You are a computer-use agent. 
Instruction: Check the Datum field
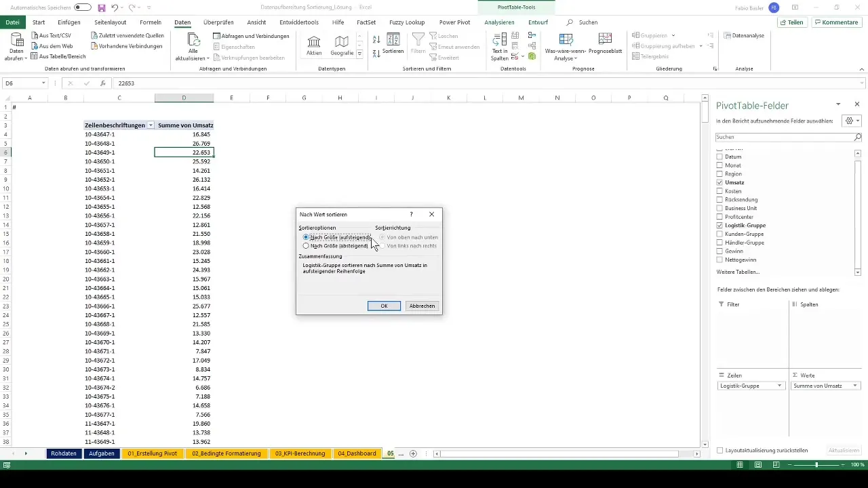pyautogui.click(x=720, y=157)
